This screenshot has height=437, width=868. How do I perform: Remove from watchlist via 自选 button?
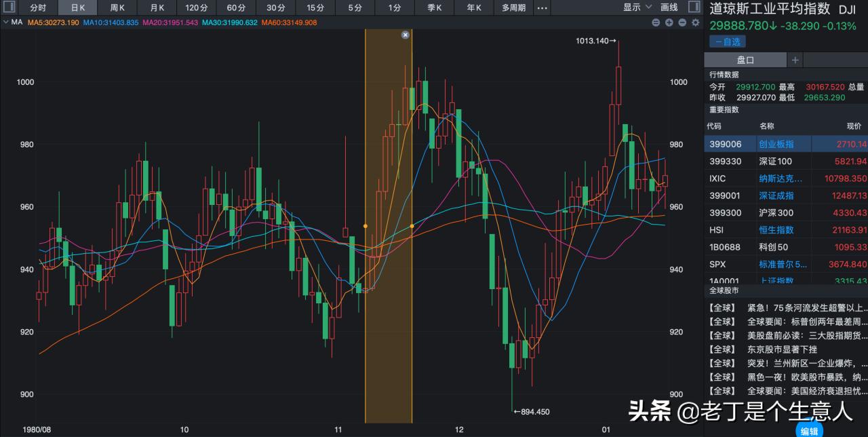click(x=728, y=41)
